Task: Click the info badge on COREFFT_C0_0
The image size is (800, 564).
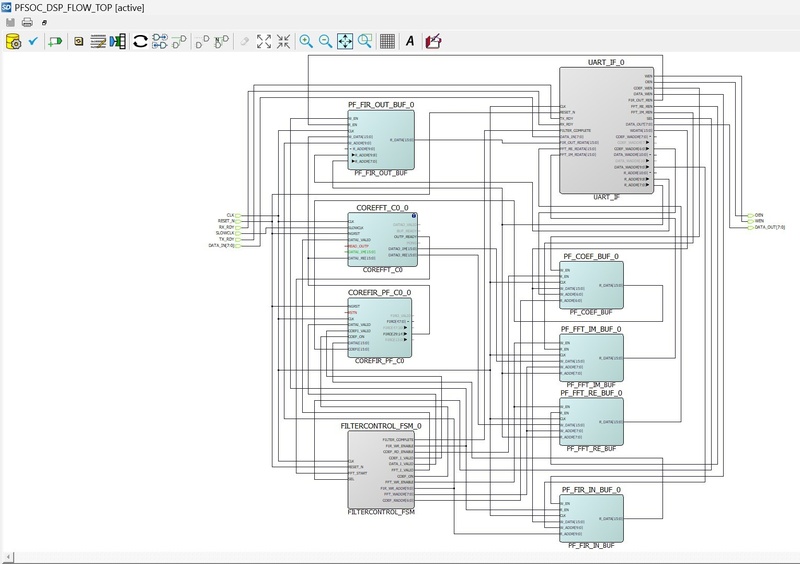Action: pos(414,217)
